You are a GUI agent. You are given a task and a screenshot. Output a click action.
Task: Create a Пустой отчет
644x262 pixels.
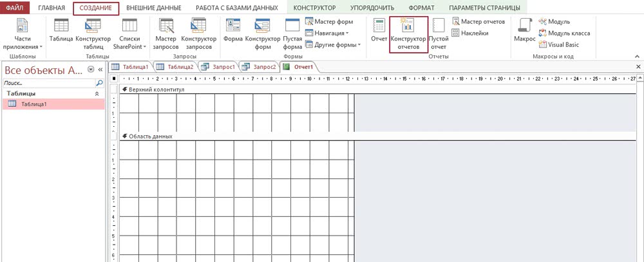(439, 32)
